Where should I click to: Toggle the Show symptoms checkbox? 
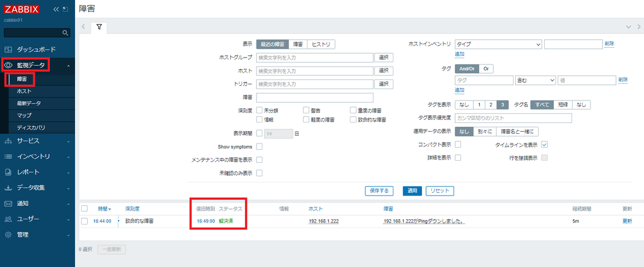click(x=259, y=147)
